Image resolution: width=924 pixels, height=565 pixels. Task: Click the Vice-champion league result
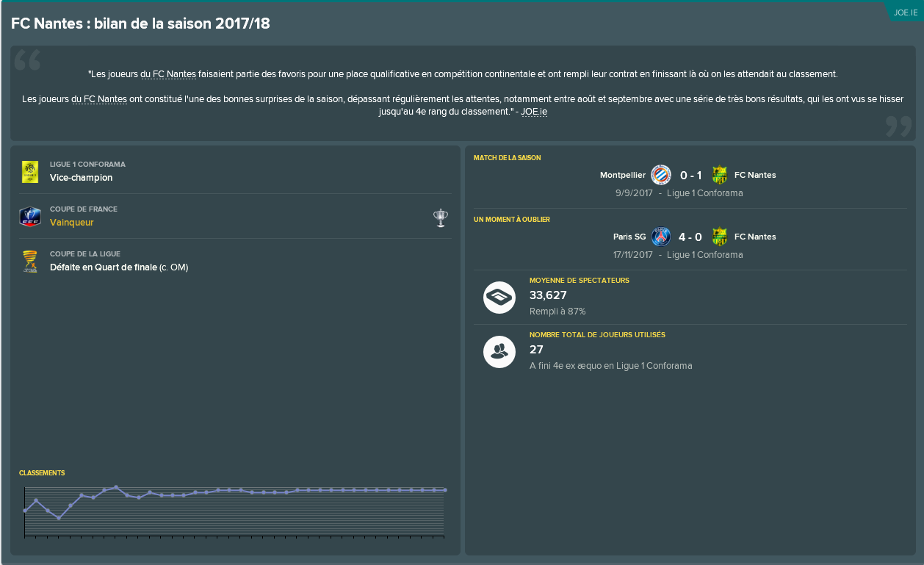(x=81, y=178)
